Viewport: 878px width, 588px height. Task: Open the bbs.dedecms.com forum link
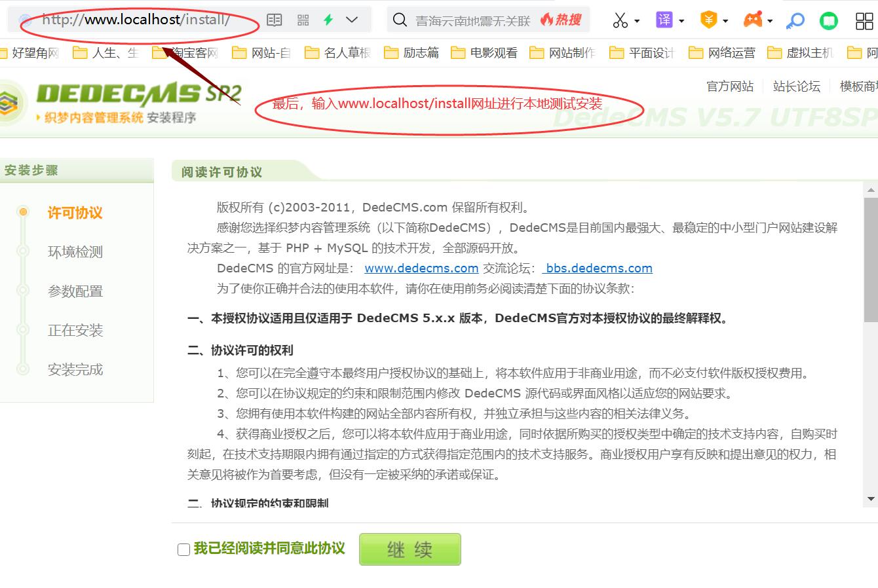coord(599,268)
